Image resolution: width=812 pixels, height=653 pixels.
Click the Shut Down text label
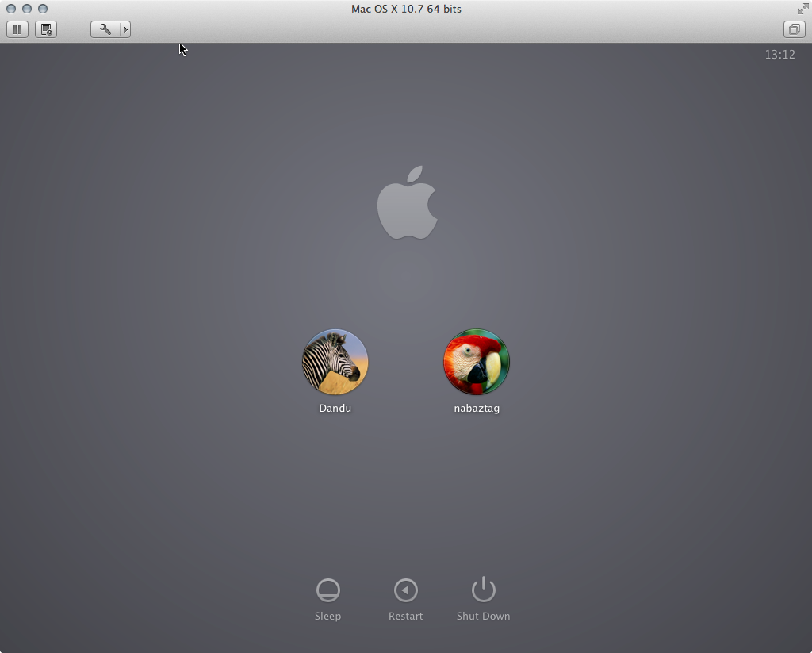click(483, 617)
